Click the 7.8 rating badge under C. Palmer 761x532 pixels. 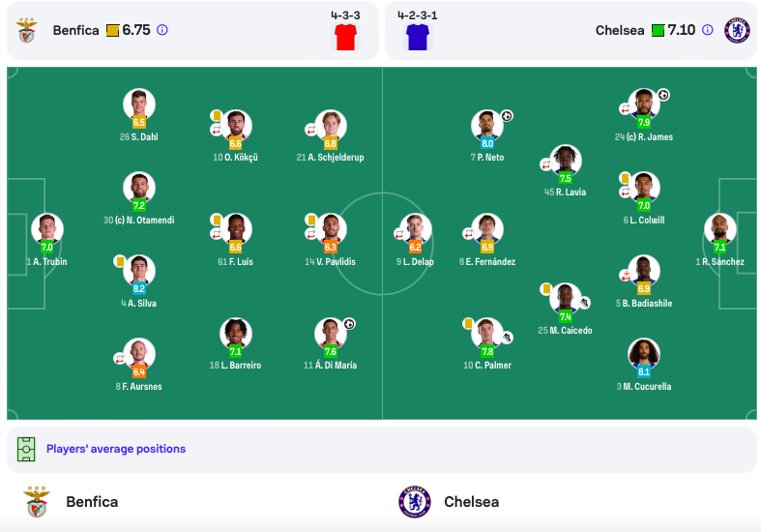pos(487,351)
